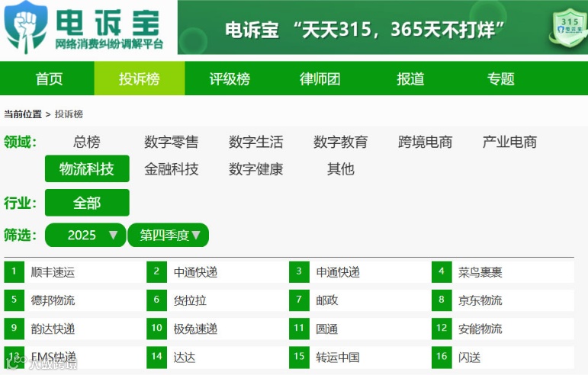
Task: Filter by 数字生活 domain
Action: 255,142
